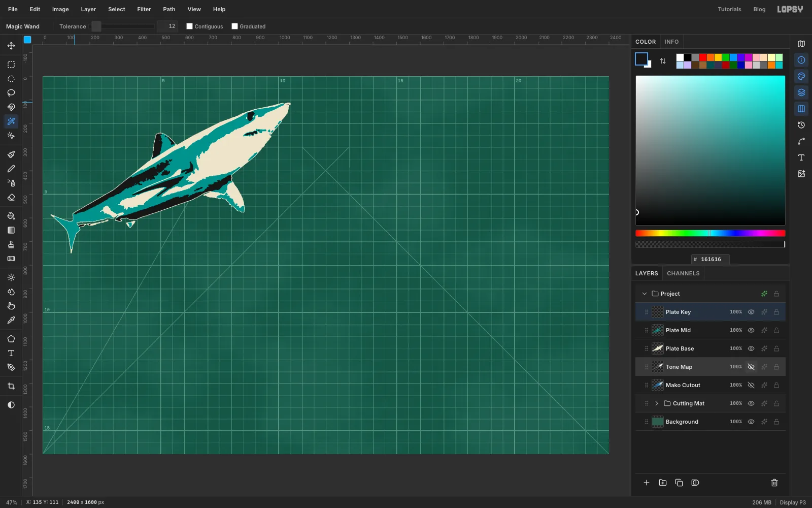Click the Tolerance value field
812x508 pixels.
pyautogui.click(x=167, y=26)
